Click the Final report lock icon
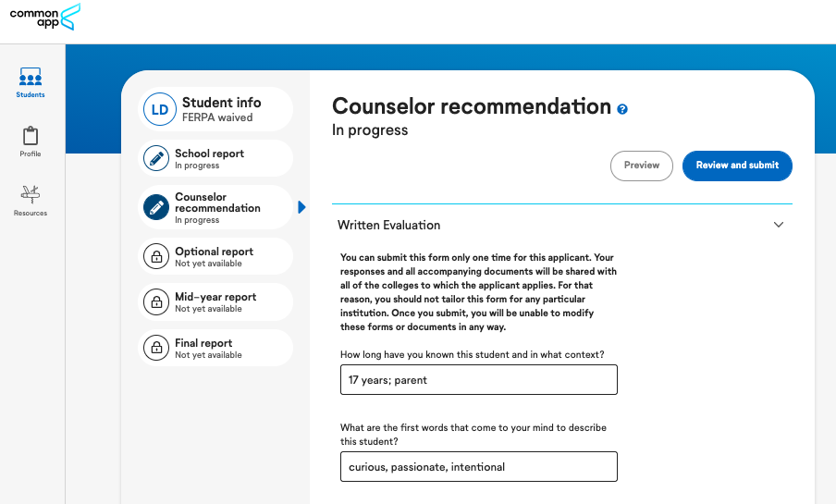836x504 pixels. pos(156,348)
